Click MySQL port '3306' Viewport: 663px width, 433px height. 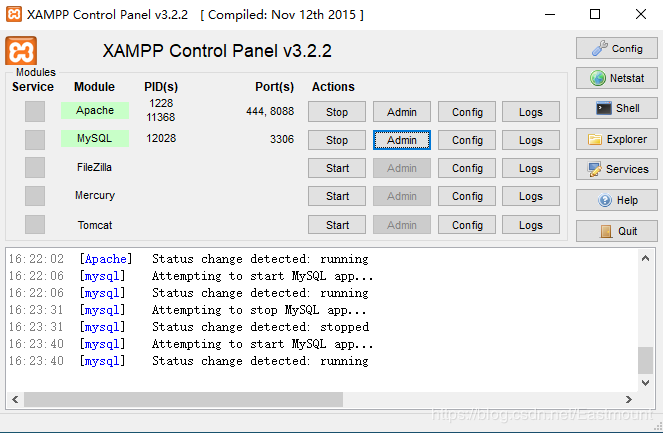[x=282, y=139]
